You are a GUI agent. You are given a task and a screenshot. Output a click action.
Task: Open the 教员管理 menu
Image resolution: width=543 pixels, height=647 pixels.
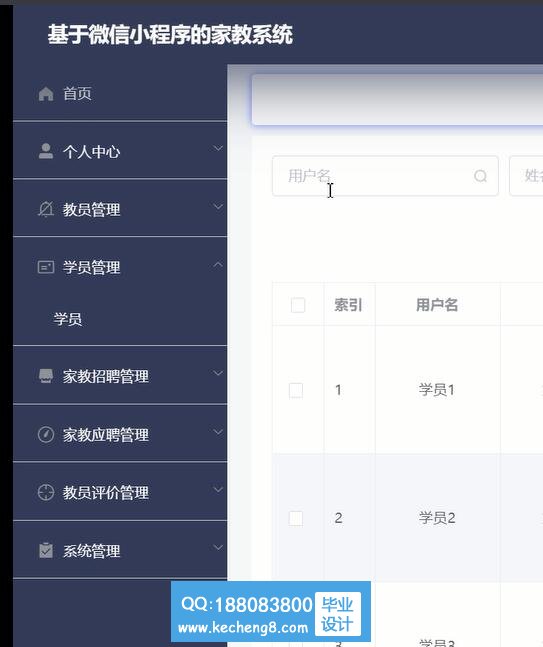(120, 209)
